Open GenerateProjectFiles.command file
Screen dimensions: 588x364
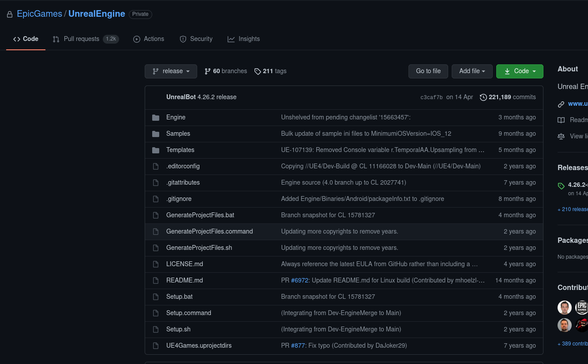(210, 231)
